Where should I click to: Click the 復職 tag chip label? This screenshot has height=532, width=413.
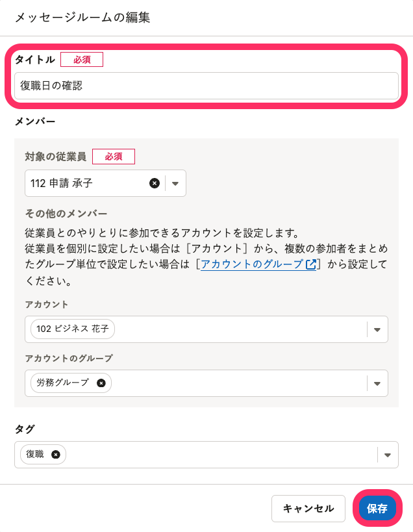35,455
